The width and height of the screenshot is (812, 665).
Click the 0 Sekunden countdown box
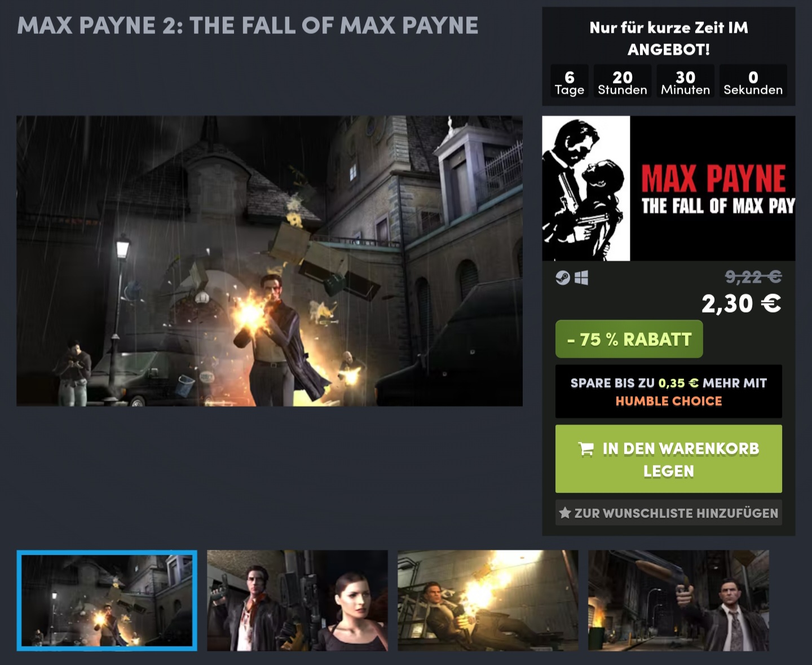click(x=753, y=82)
